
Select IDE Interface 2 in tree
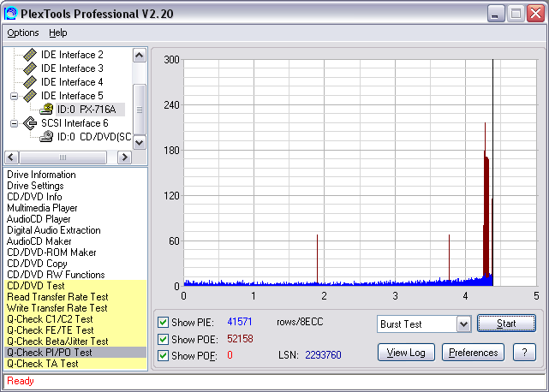click(72, 55)
